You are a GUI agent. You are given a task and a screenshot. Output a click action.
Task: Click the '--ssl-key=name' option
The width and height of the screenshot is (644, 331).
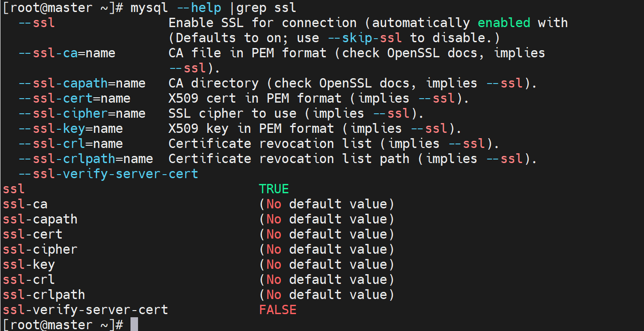point(71,129)
